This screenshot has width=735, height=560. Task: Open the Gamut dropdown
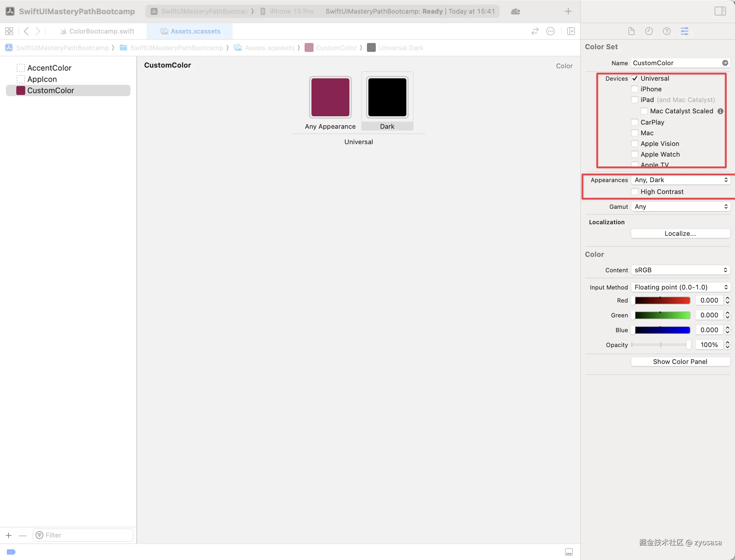point(680,207)
